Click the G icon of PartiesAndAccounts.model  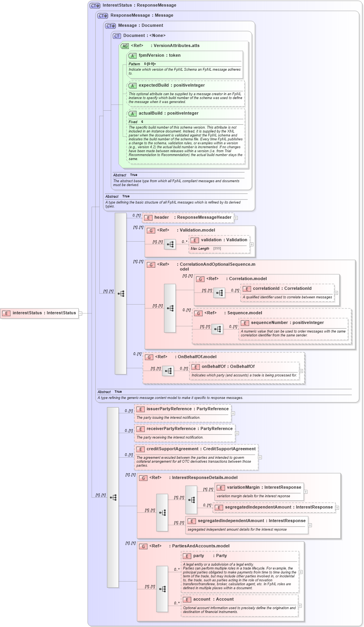click(x=143, y=546)
